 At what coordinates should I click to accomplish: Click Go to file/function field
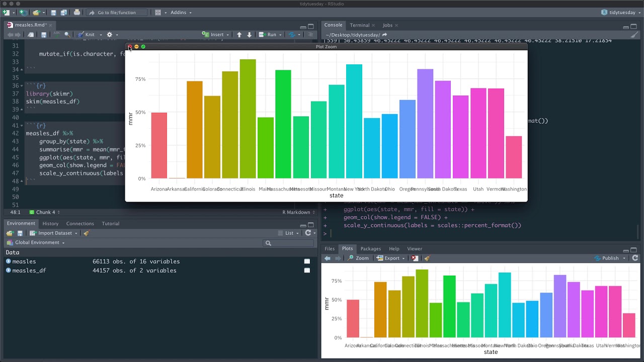pyautogui.click(x=118, y=12)
